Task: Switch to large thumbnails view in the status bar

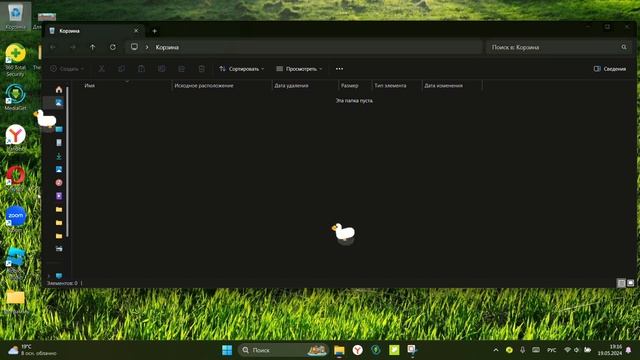Action: pyautogui.click(x=631, y=283)
